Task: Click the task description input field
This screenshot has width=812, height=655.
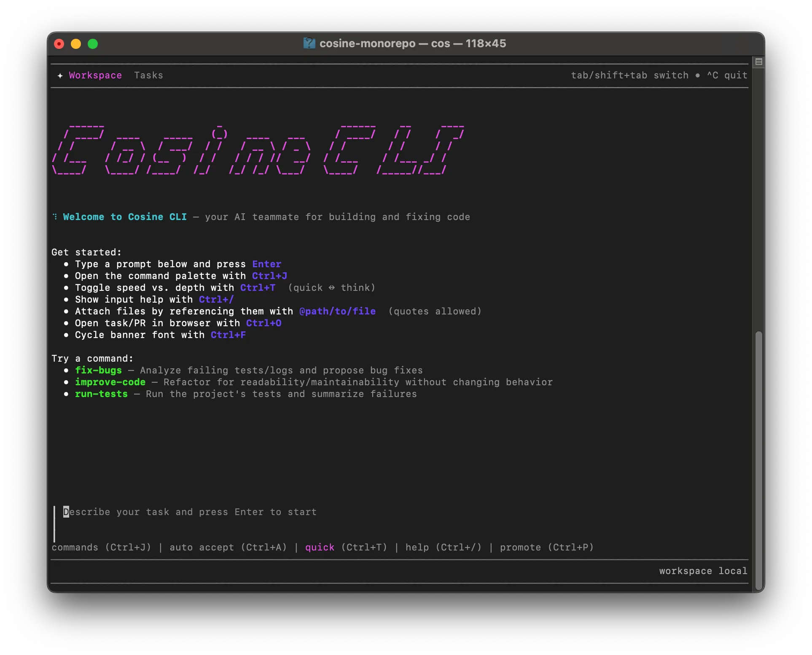Action: (190, 512)
